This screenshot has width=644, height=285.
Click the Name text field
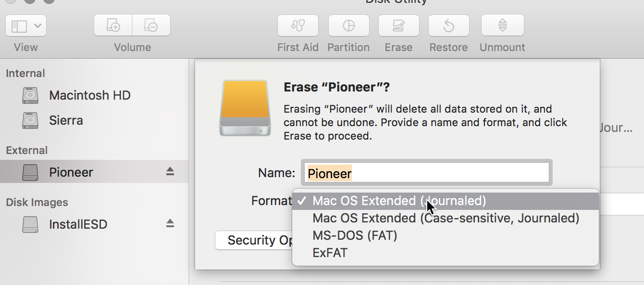pos(427,173)
